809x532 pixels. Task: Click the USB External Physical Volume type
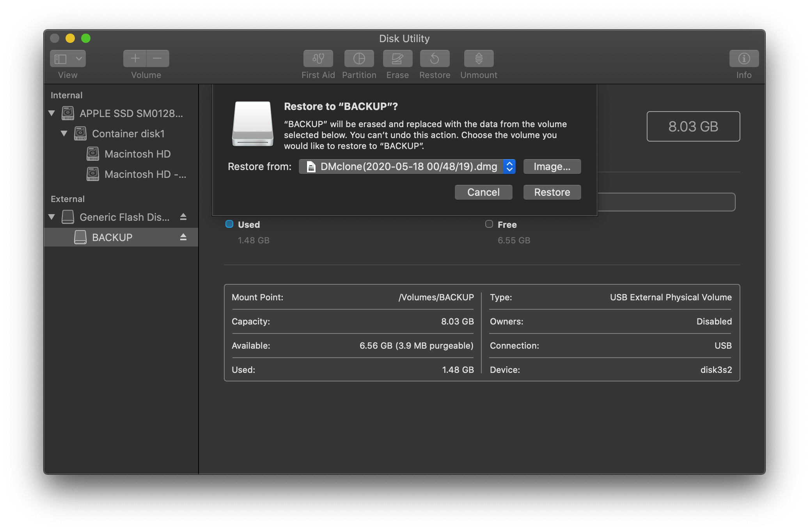(671, 297)
